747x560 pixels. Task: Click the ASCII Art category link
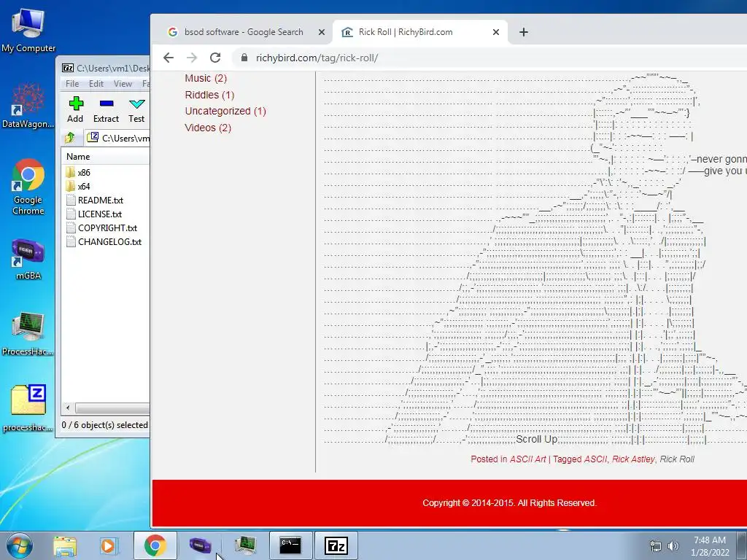click(x=528, y=459)
